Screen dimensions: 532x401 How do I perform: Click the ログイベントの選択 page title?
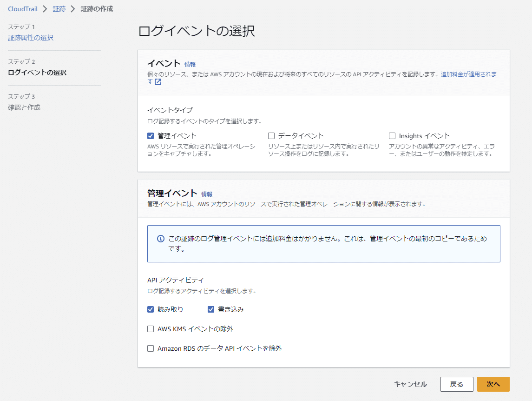tap(197, 31)
